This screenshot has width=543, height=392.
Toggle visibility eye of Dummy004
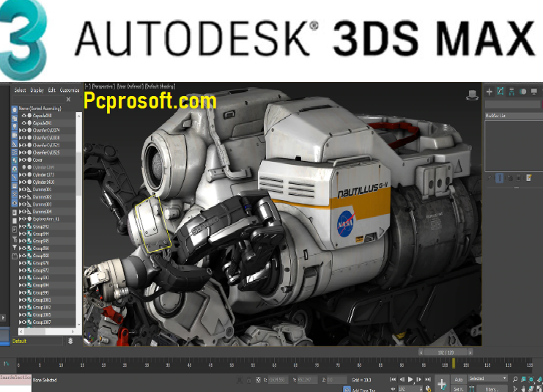click(x=24, y=212)
